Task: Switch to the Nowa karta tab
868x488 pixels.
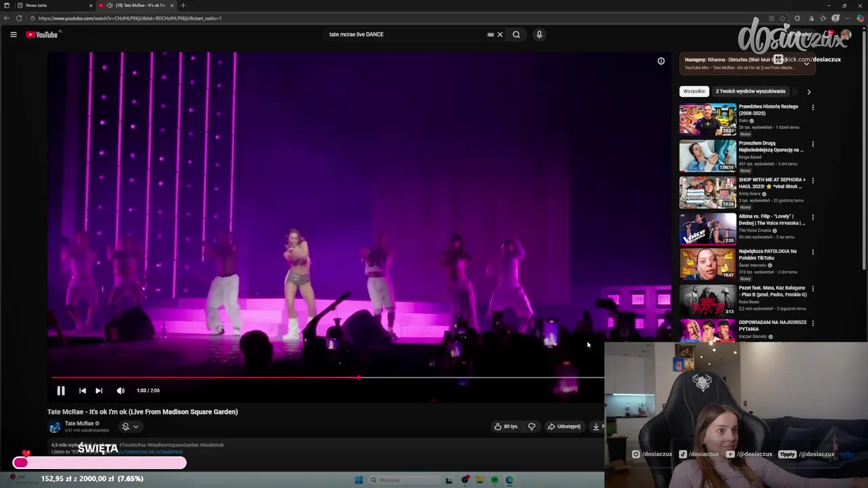Action: (x=54, y=5)
